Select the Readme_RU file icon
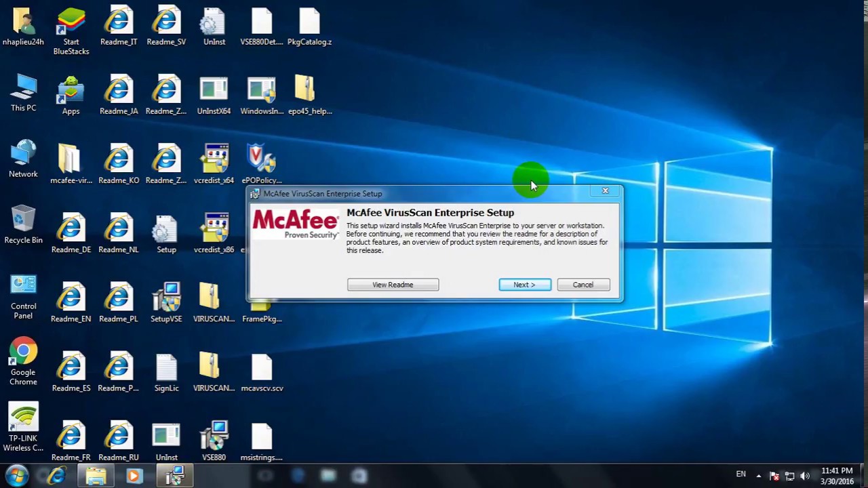 click(119, 436)
